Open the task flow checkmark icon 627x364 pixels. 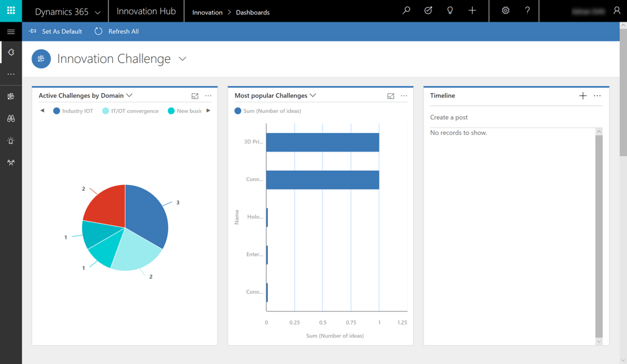coord(428,10)
